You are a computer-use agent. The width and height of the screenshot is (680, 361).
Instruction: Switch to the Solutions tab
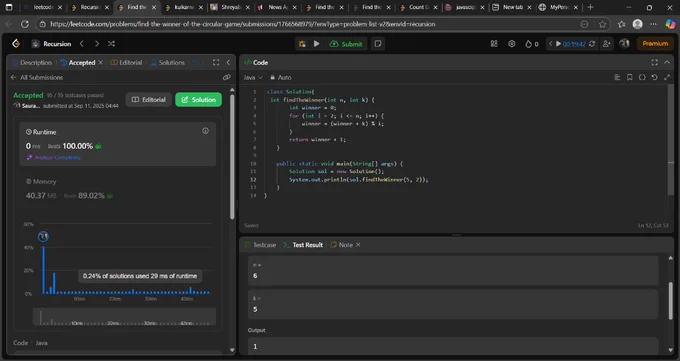(167, 62)
